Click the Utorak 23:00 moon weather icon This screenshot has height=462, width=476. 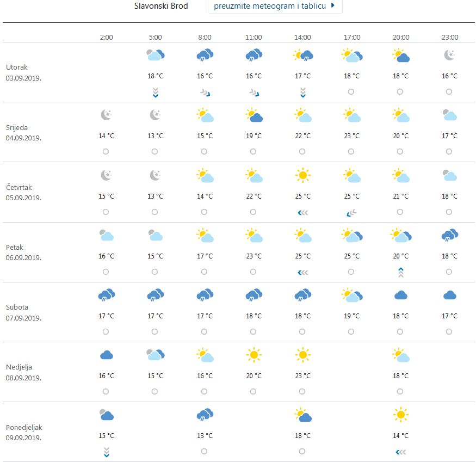449,54
